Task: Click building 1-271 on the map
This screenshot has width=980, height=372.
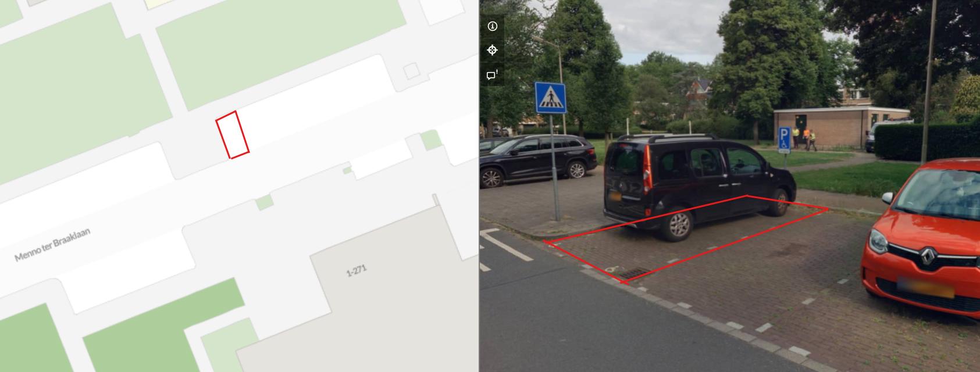Action: click(356, 271)
